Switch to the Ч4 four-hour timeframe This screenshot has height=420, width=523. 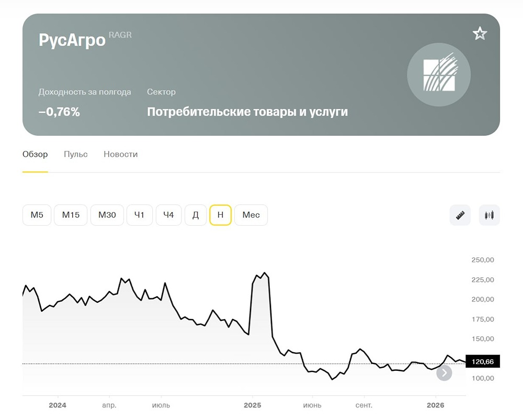pos(168,215)
